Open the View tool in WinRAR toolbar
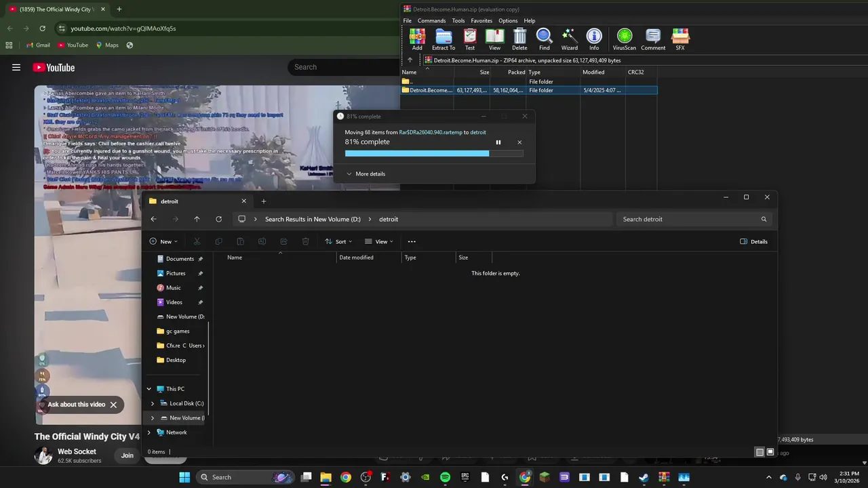The image size is (868, 488). [495, 39]
